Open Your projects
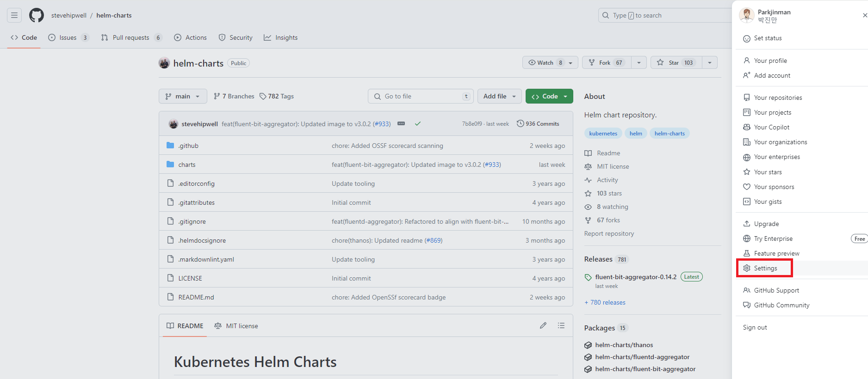This screenshot has height=379, width=868. [767, 112]
